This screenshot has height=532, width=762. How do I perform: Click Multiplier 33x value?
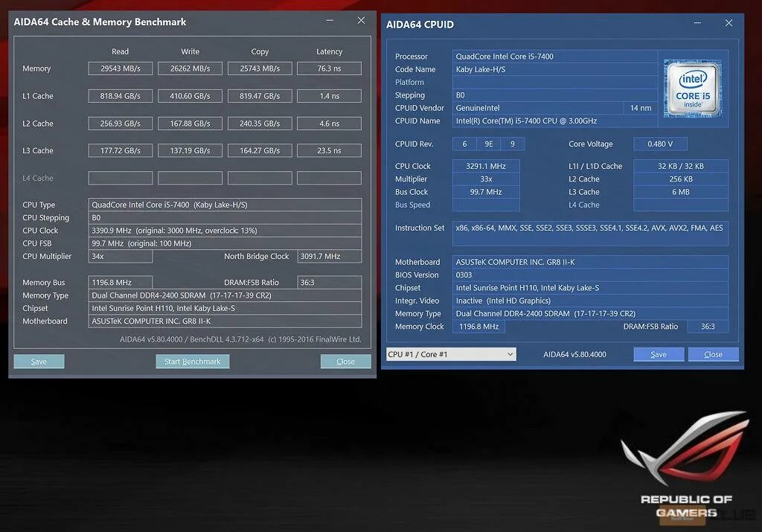click(x=486, y=179)
